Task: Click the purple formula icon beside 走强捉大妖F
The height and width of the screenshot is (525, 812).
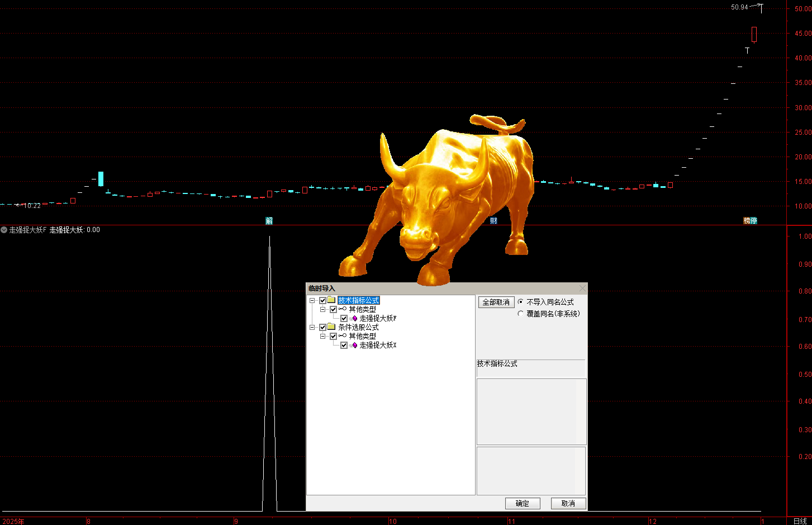Action: (354, 318)
